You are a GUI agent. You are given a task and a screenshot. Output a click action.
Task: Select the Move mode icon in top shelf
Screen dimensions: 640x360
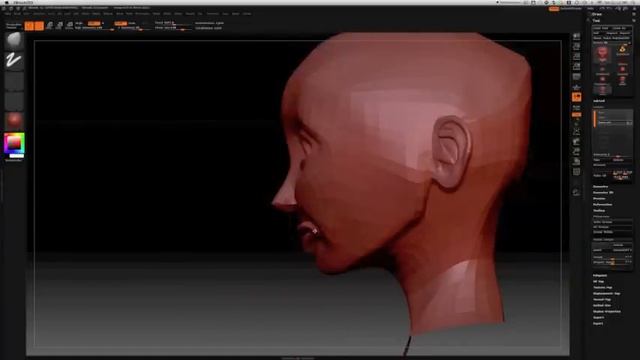click(50, 26)
